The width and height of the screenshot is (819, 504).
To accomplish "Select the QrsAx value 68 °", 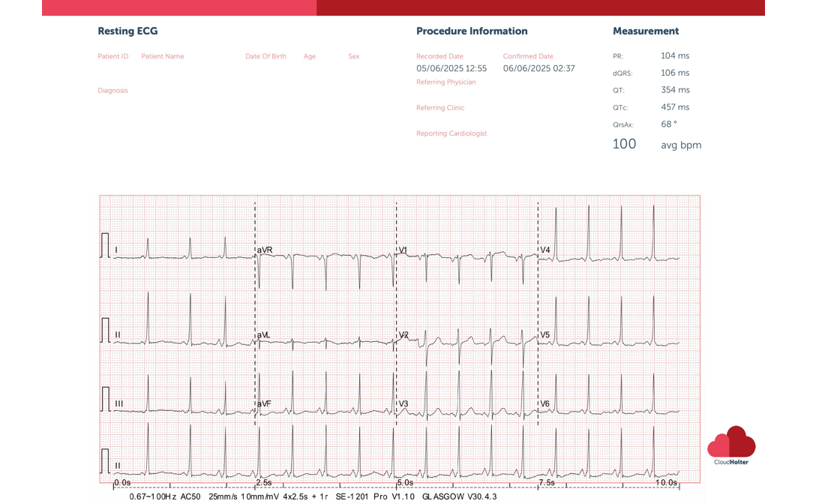I will [669, 124].
